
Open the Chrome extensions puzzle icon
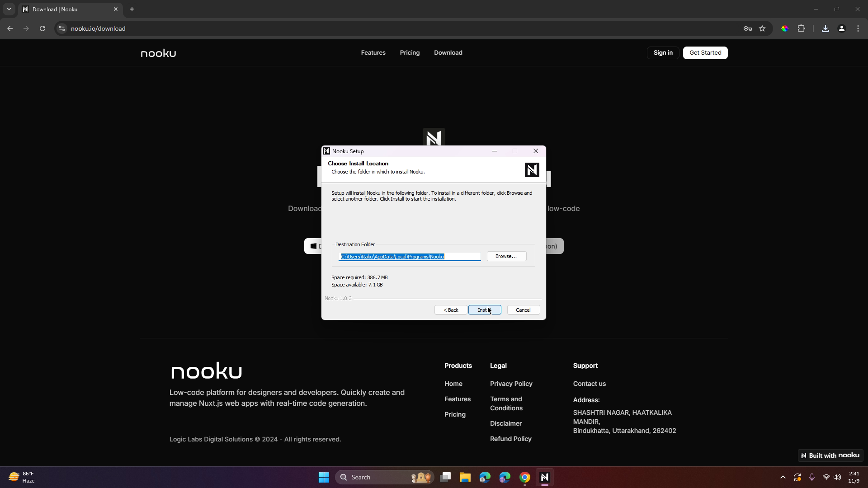(x=801, y=28)
